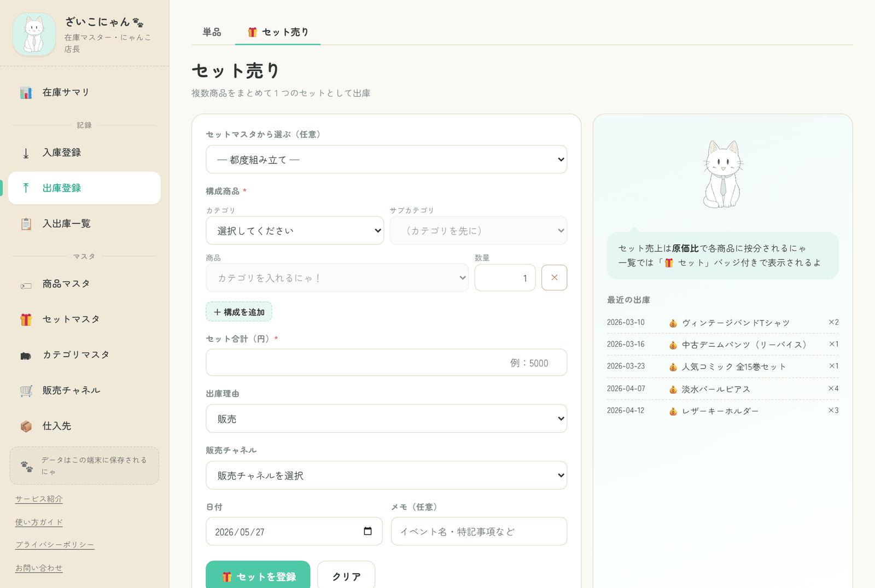
Task: Open the お問い合わせ link
Action: [x=39, y=568]
